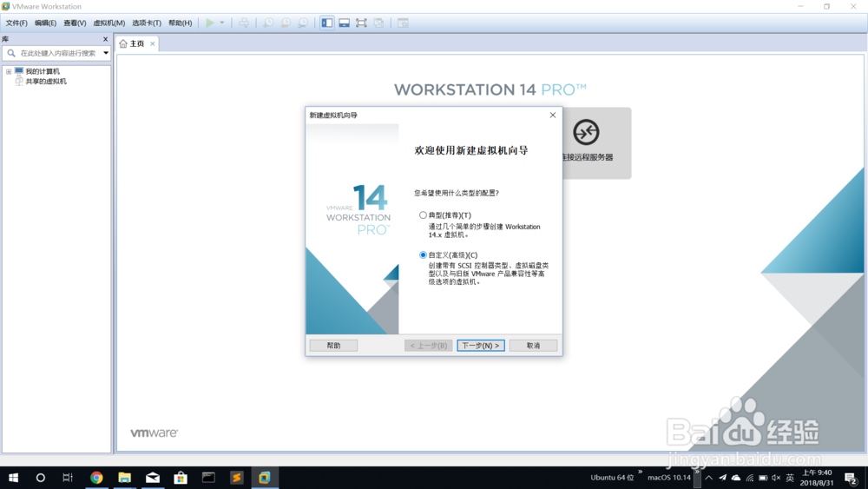Open Sublime Text from taskbar

236,478
